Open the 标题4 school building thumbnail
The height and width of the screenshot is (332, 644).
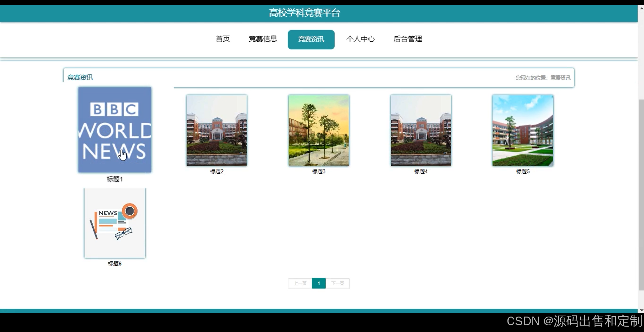click(421, 130)
